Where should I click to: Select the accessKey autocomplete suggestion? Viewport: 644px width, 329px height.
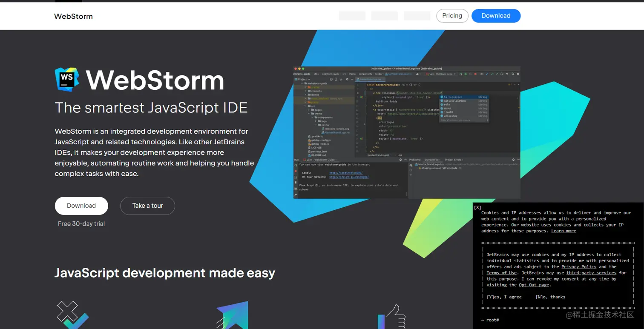tap(464, 116)
